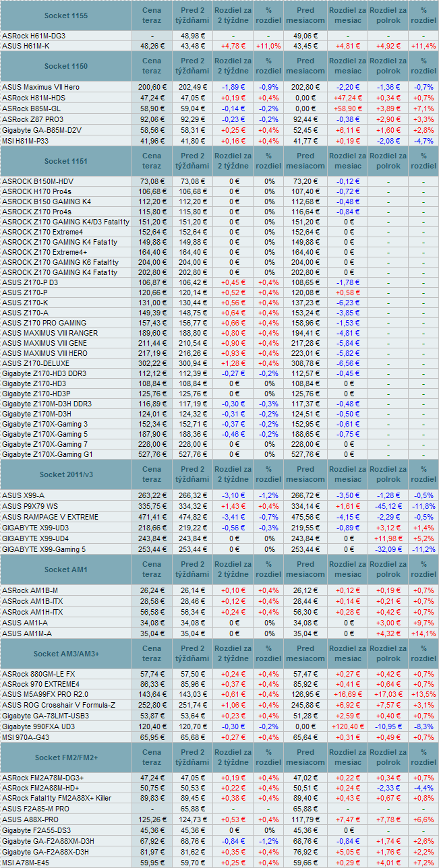The width and height of the screenshot is (439, 868).
Task: Select ASUS AM1M-A product name
Action: coord(26,633)
